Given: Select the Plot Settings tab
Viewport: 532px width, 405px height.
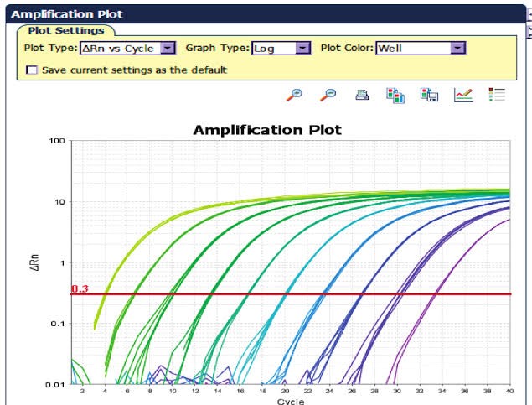Looking at the screenshot, I should tap(66, 30).
